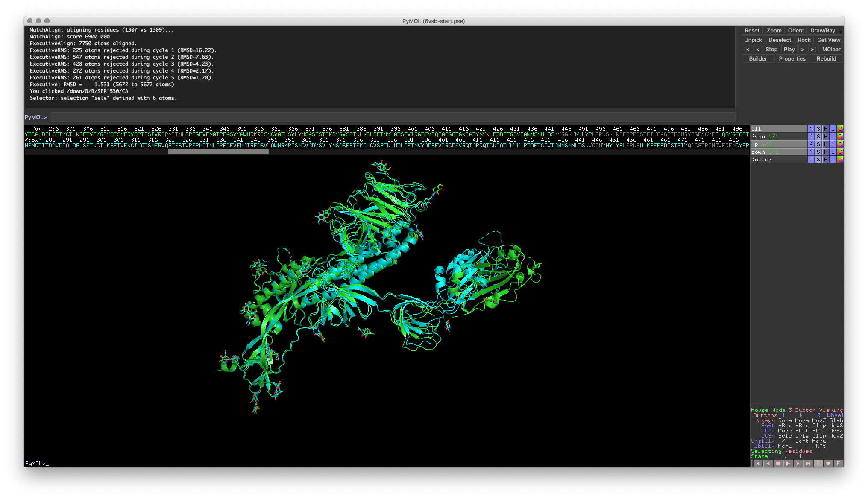The image size is (868, 499).
Task: Click the < previous frame button in top panel
Action: [757, 50]
